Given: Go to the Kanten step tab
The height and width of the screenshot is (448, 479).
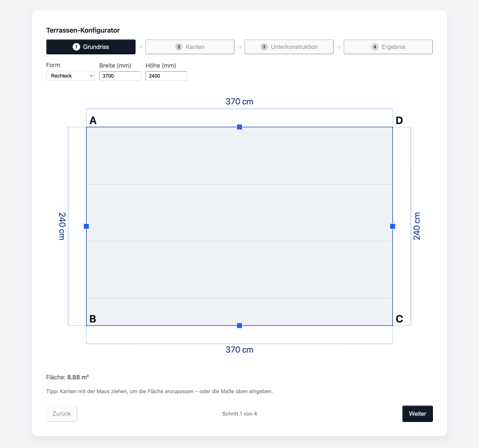Looking at the screenshot, I should (190, 47).
